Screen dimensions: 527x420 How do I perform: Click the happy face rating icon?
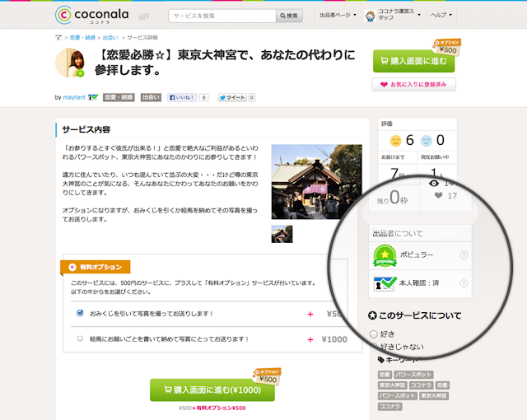(x=395, y=141)
